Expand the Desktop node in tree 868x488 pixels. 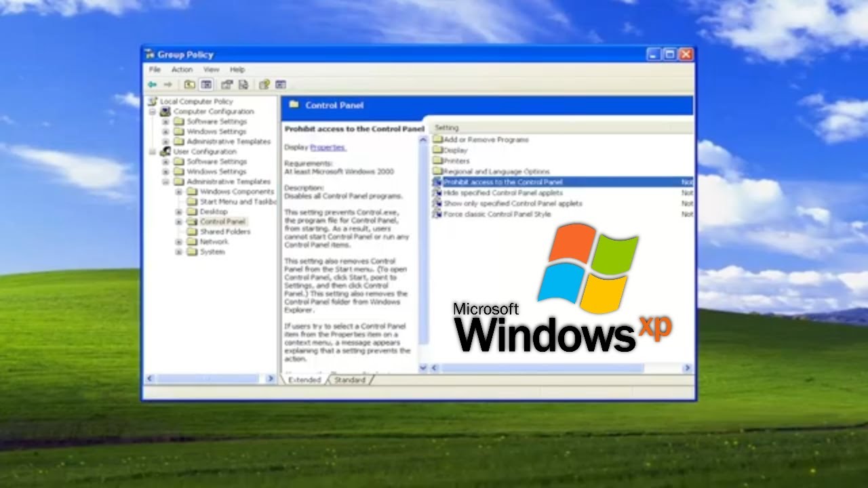tap(179, 211)
